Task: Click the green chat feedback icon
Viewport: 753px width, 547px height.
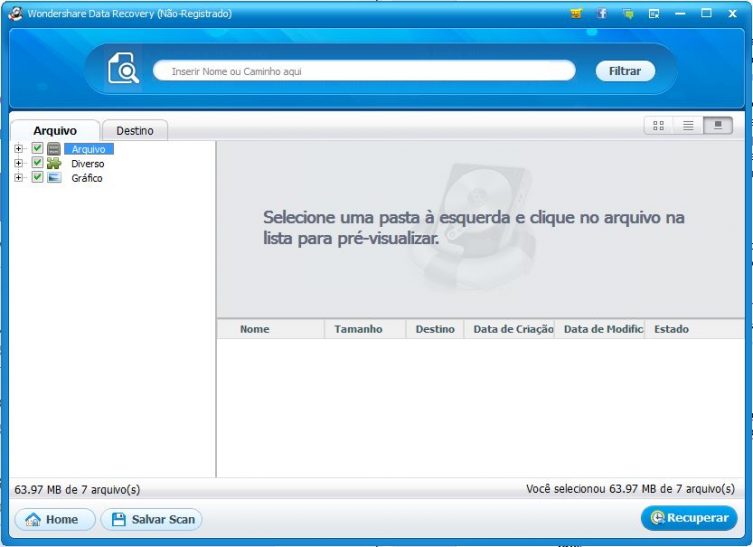Action: click(628, 14)
